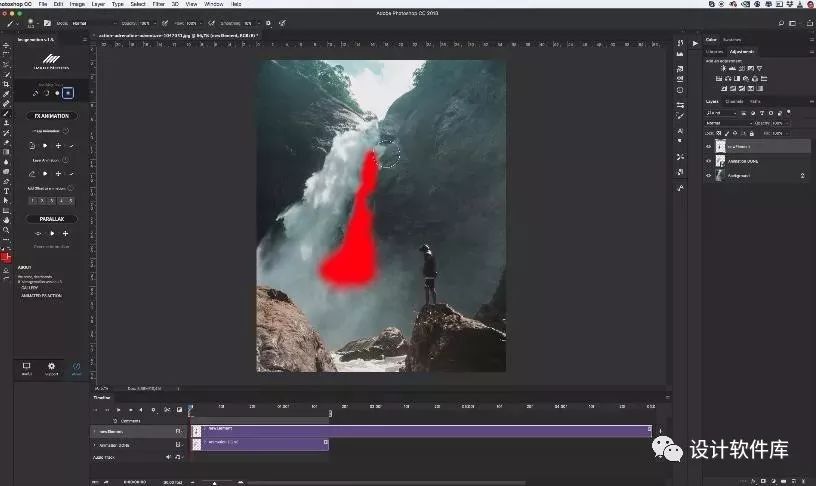This screenshot has width=816, height=486.
Task: Open the Layers panel flyout menu
Action: coord(811,101)
